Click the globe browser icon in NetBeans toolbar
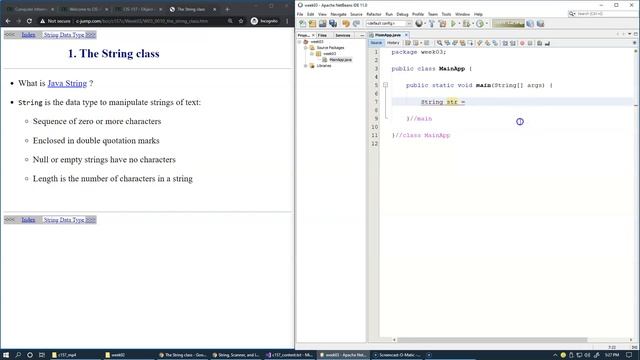Image resolution: width=640 pixels, height=360 pixels. tap(419, 24)
